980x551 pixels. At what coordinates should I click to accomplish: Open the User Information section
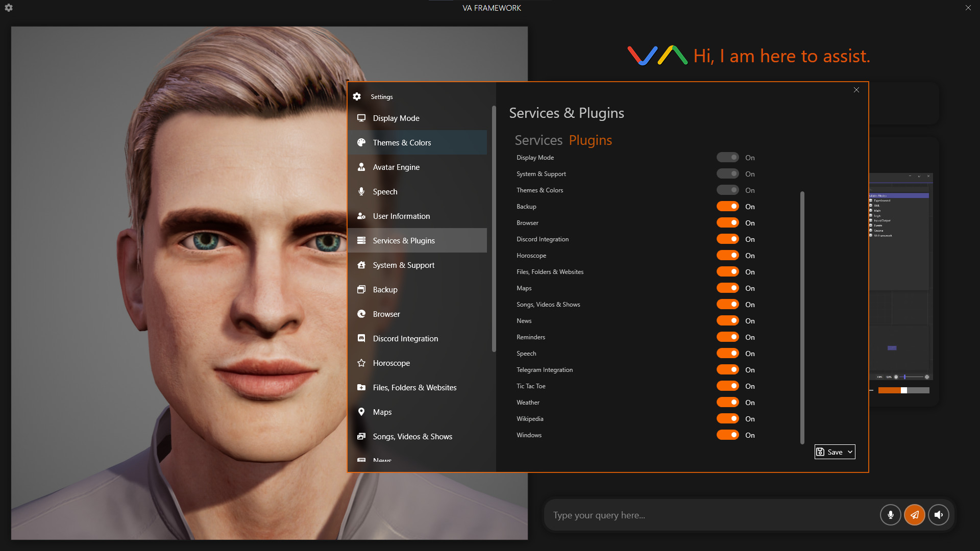coord(401,216)
